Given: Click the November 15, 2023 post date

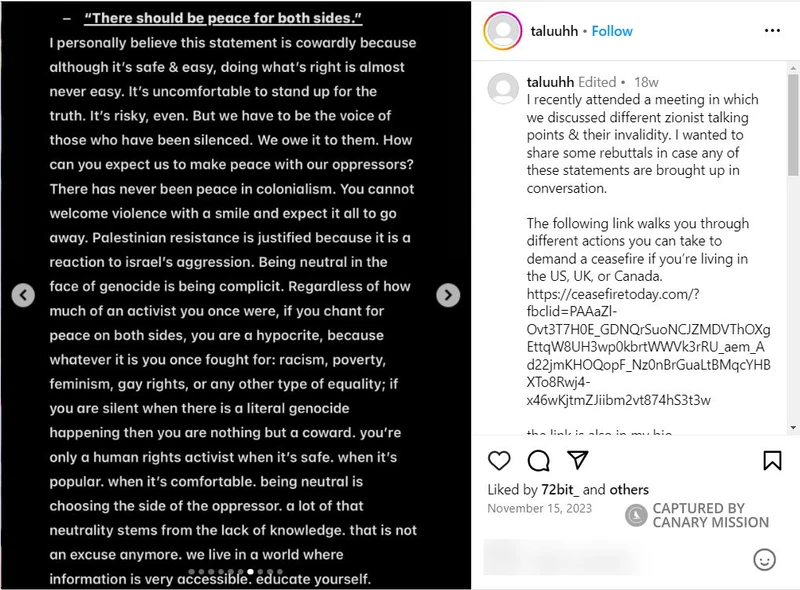Looking at the screenshot, I should (x=539, y=508).
